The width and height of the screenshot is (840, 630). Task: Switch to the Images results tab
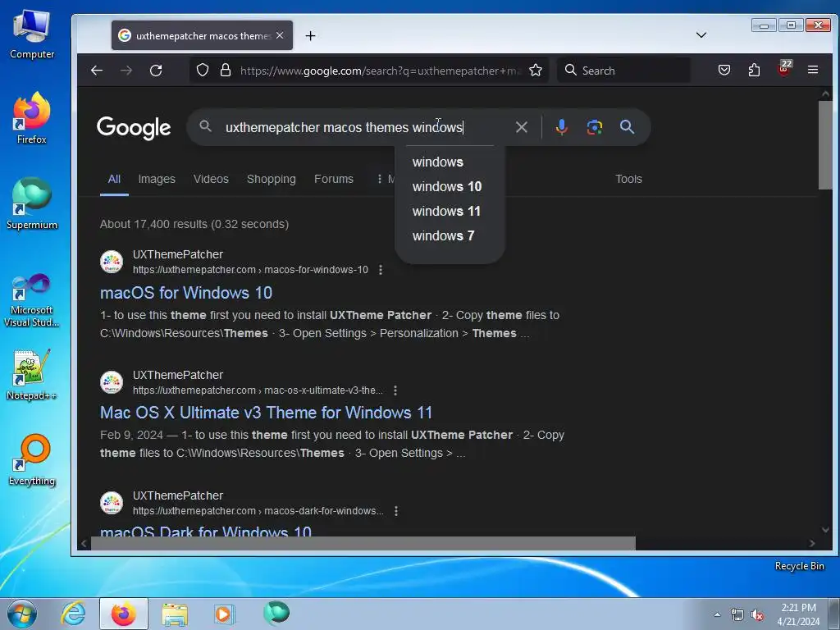click(x=157, y=179)
